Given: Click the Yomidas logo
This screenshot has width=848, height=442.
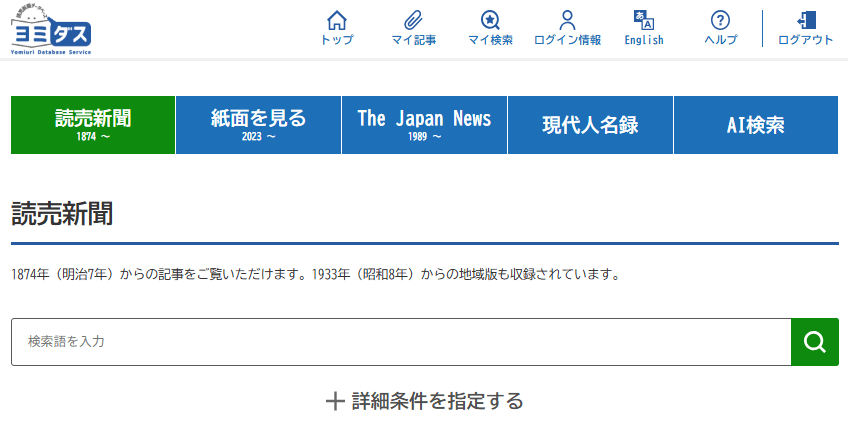Looking at the screenshot, I should pyautogui.click(x=51, y=29).
